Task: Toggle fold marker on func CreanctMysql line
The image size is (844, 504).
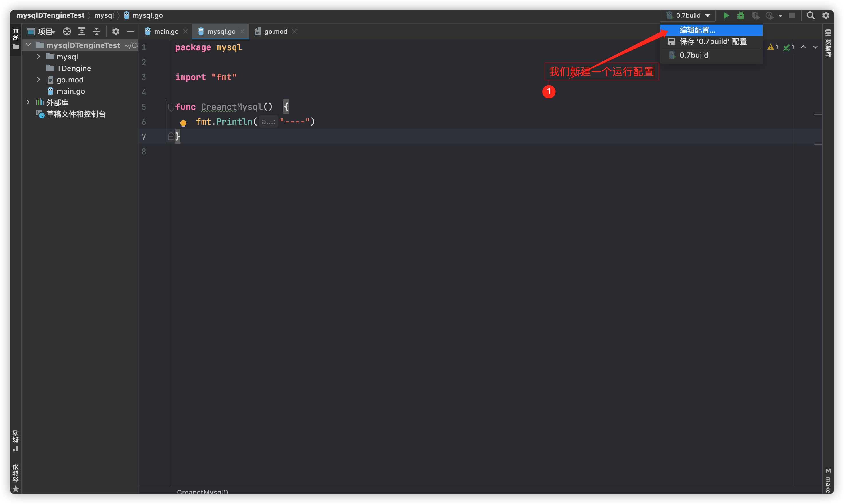Action: 171,107
